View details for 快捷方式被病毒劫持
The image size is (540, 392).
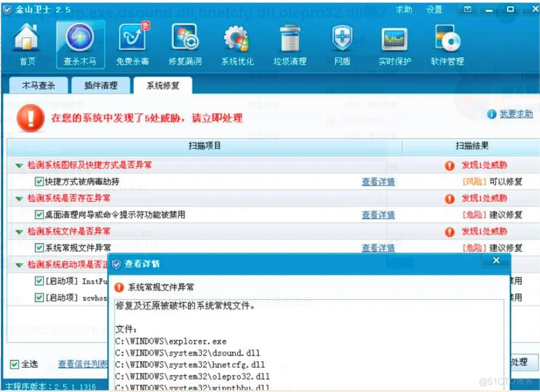[x=378, y=182]
